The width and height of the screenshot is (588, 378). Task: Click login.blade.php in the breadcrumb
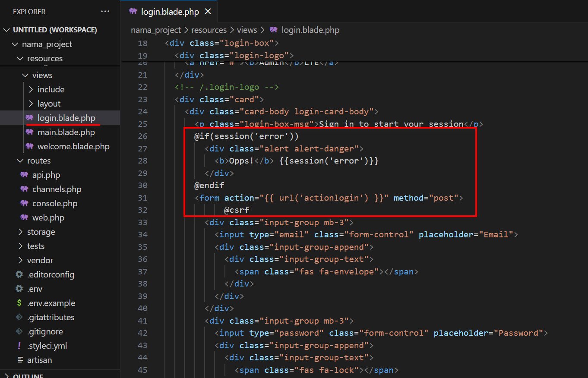(x=310, y=30)
